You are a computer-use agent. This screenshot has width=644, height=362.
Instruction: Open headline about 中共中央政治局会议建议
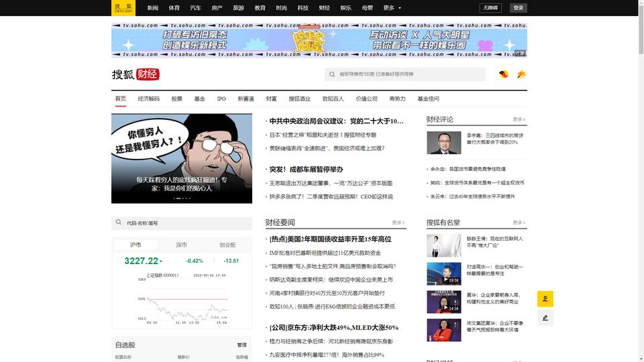pos(336,121)
